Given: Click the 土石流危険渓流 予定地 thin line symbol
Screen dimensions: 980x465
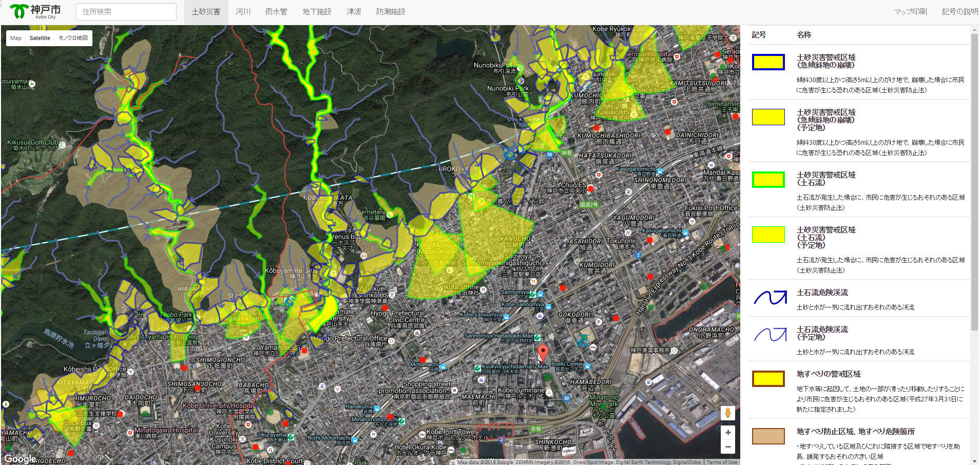Looking at the screenshot, I should coord(770,335).
